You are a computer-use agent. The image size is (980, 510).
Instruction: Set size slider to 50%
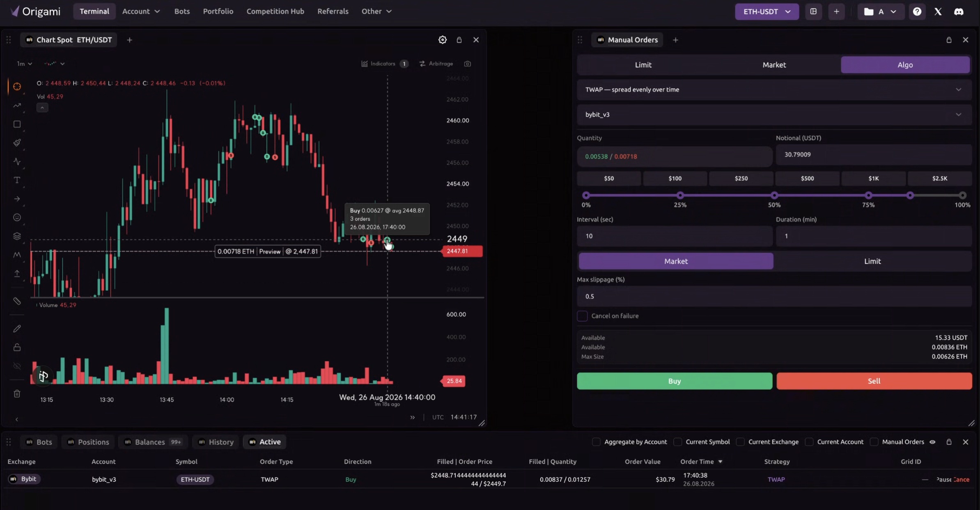pyautogui.click(x=774, y=195)
